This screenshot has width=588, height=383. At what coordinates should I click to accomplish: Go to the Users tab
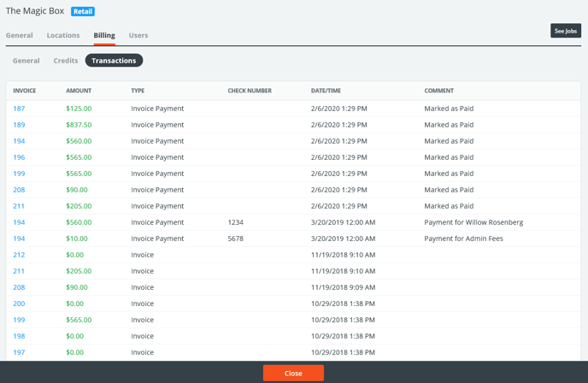[138, 36]
